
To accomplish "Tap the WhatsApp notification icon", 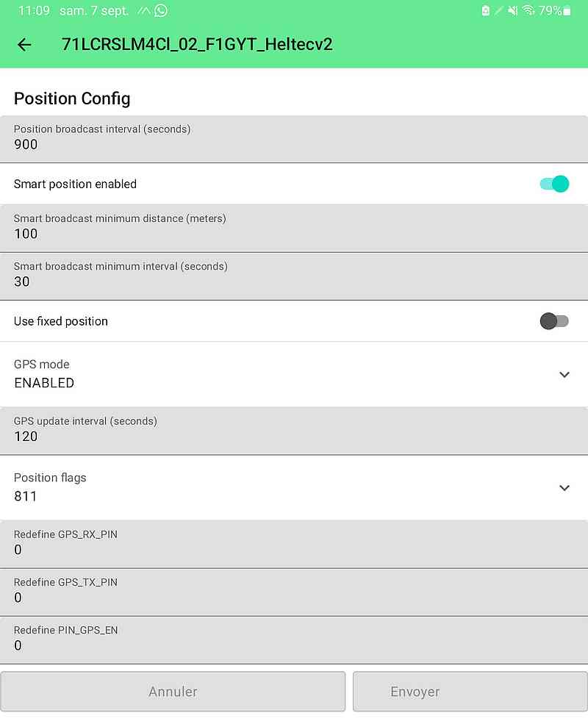I will click(161, 10).
